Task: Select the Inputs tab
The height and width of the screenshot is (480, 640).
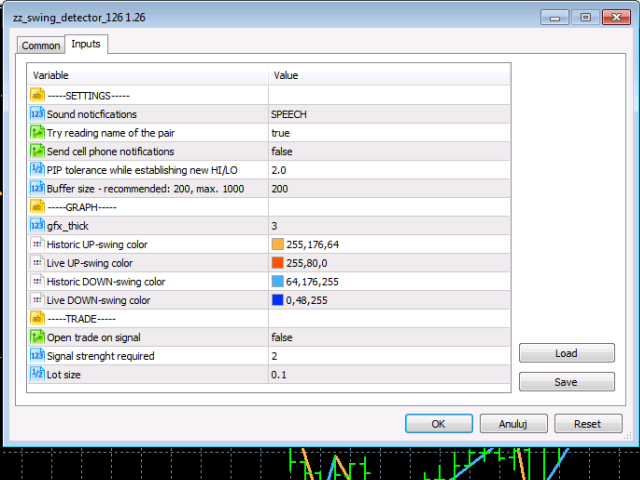Action: pos(86,44)
